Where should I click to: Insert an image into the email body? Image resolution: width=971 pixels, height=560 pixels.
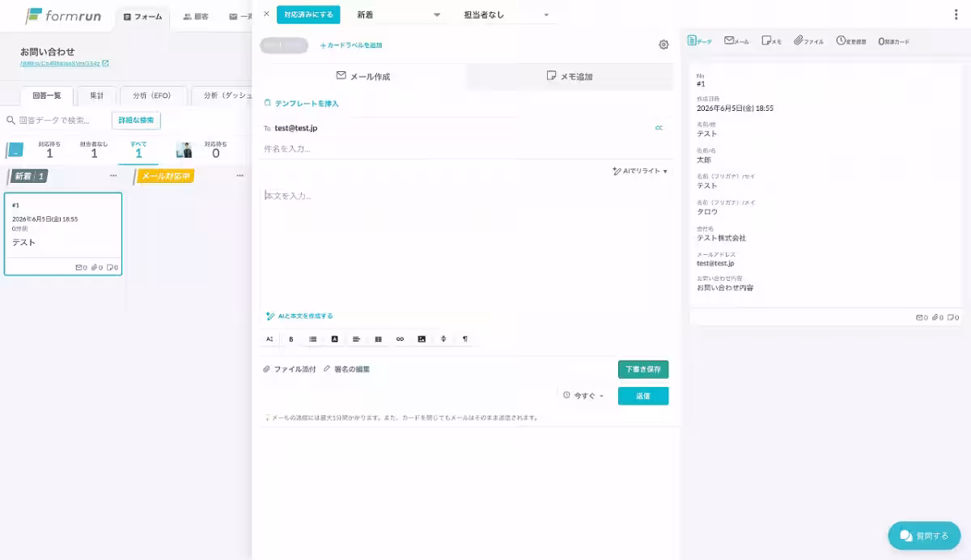tap(422, 339)
